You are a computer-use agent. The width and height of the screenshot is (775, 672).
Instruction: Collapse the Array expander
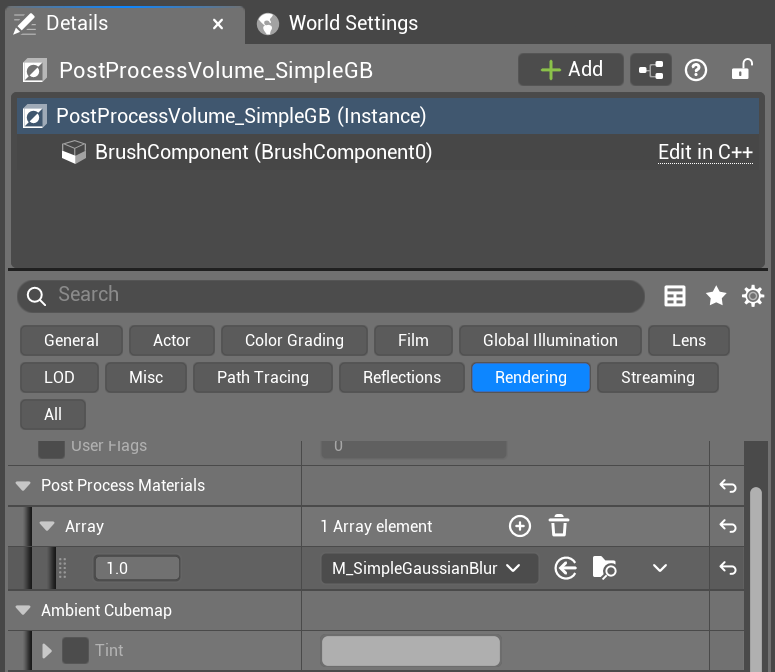47,526
